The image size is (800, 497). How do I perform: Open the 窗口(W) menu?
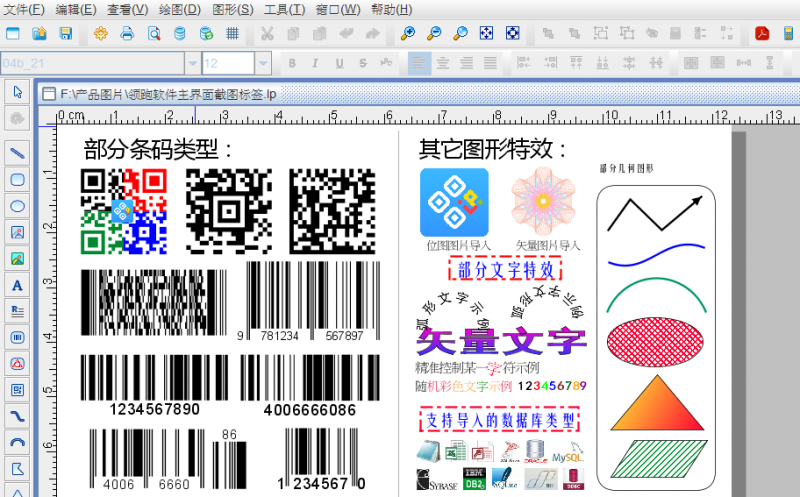tap(338, 9)
